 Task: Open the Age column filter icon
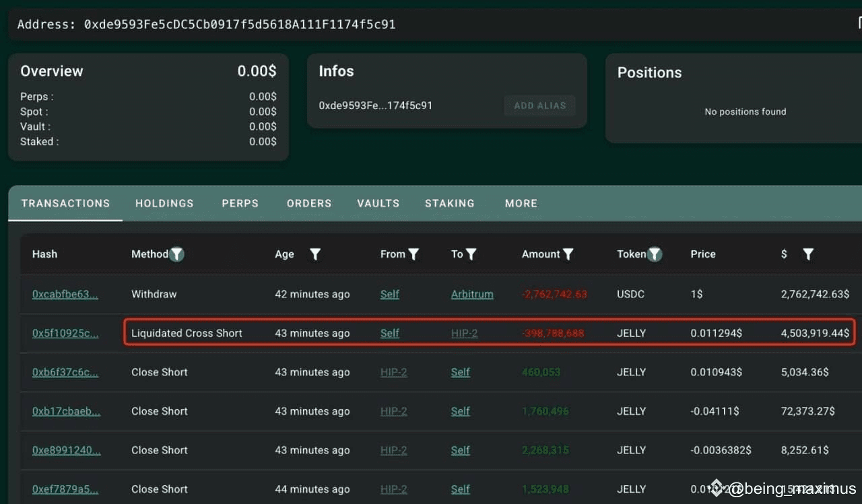point(314,254)
